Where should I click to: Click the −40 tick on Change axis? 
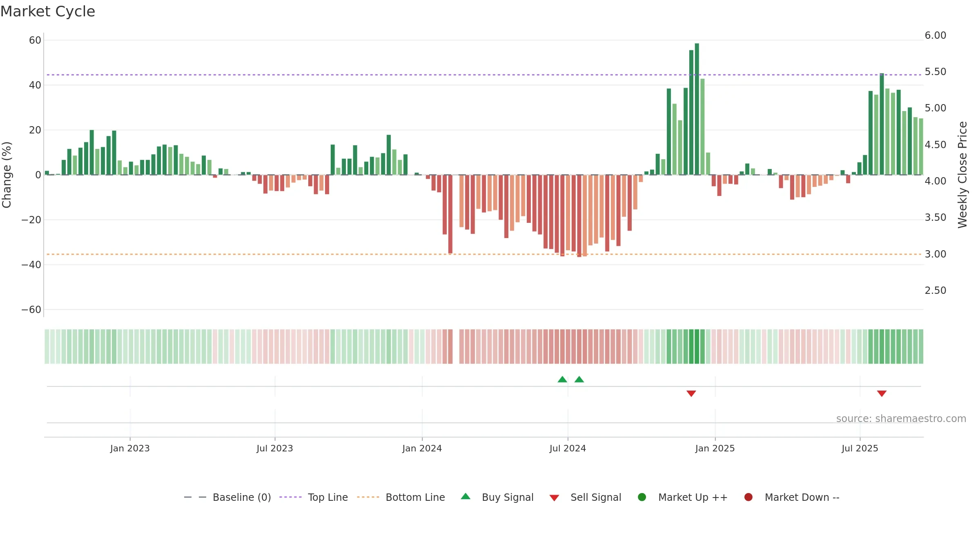[31, 265]
